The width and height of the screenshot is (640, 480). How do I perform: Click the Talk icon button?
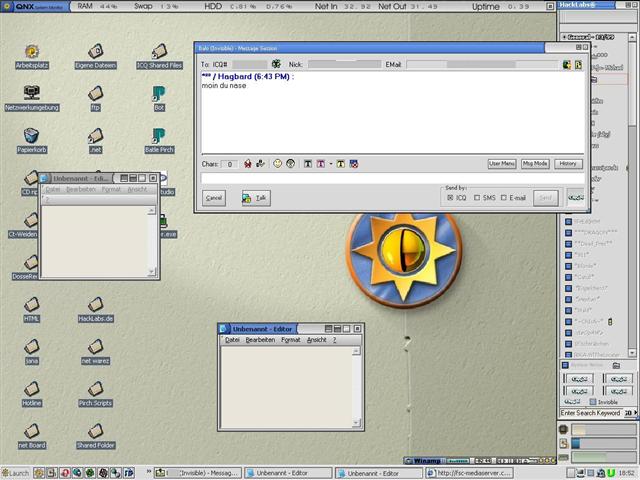254,198
